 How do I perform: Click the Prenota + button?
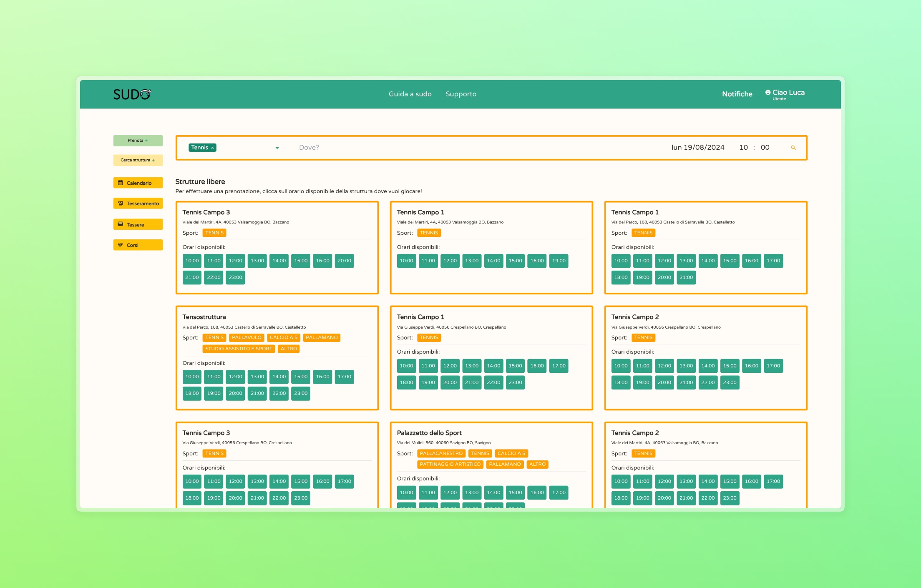point(138,141)
